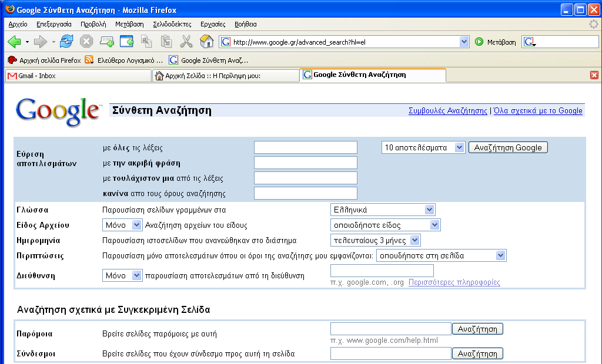
Task: Click the New Tab toolbar icon
Action: click(107, 42)
